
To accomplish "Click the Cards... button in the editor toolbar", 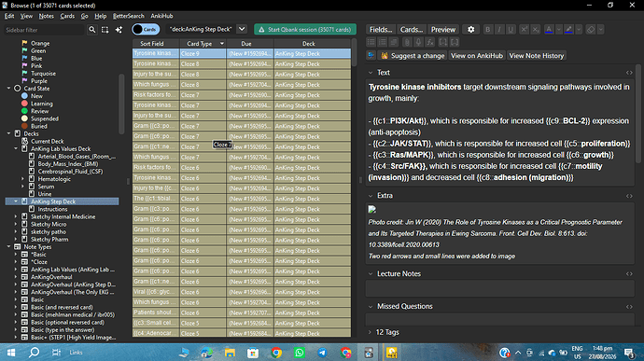I will point(411,30).
